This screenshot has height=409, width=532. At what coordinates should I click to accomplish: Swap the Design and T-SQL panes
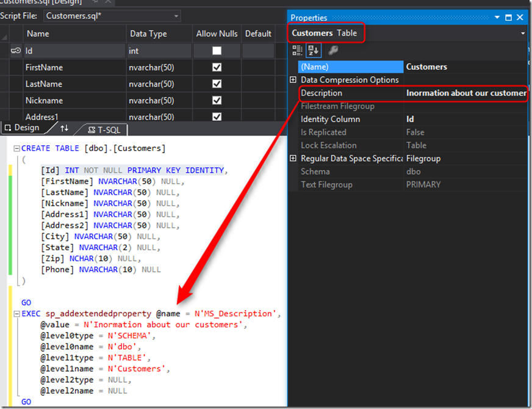tap(64, 128)
